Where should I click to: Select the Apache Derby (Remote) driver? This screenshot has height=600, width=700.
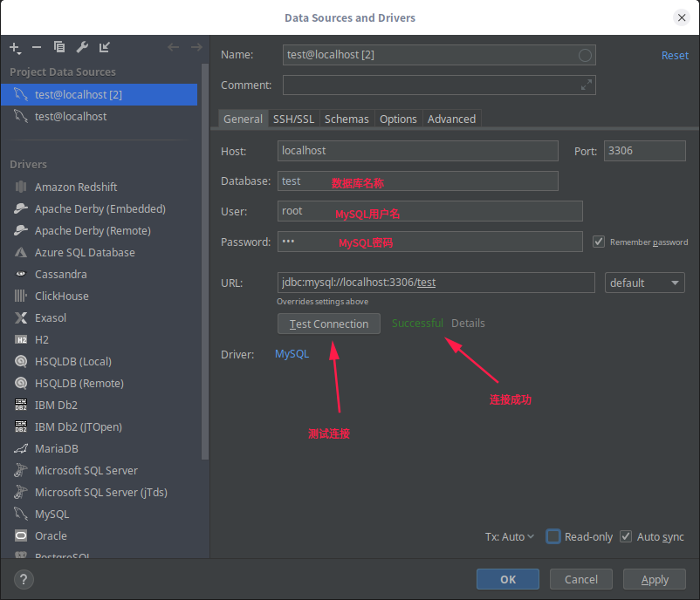[93, 230]
